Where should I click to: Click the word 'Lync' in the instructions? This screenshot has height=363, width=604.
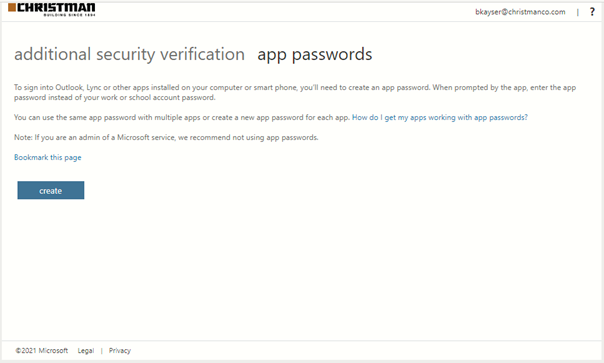94,87
